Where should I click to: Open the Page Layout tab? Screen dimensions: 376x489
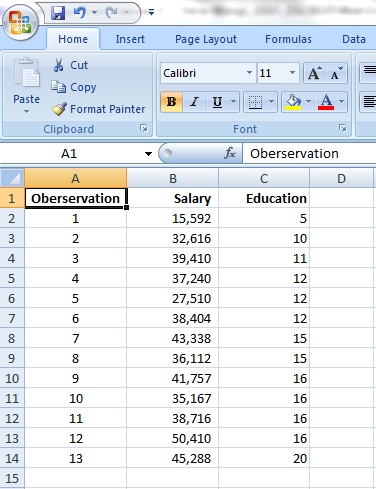click(206, 39)
